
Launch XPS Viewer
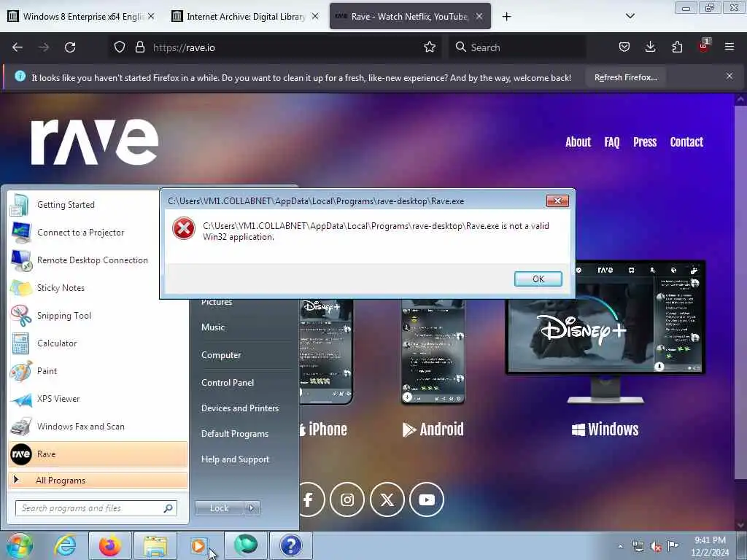click(x=98, y=399)
